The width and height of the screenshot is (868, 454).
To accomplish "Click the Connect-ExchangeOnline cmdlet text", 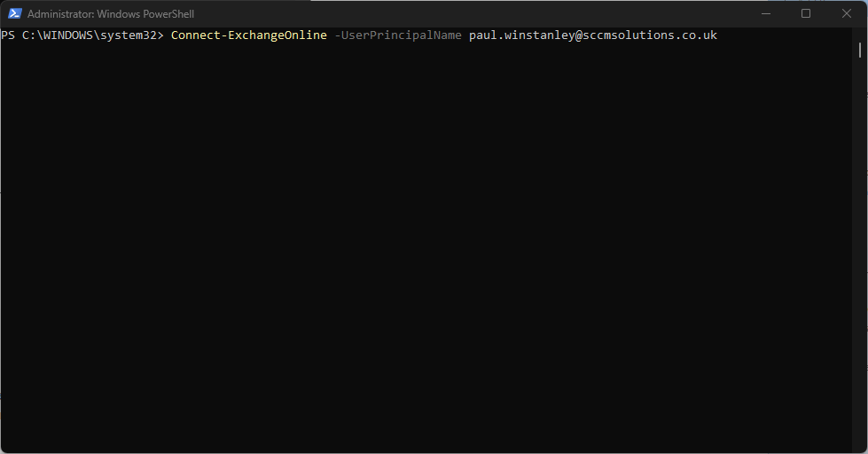I will (248, 35).
